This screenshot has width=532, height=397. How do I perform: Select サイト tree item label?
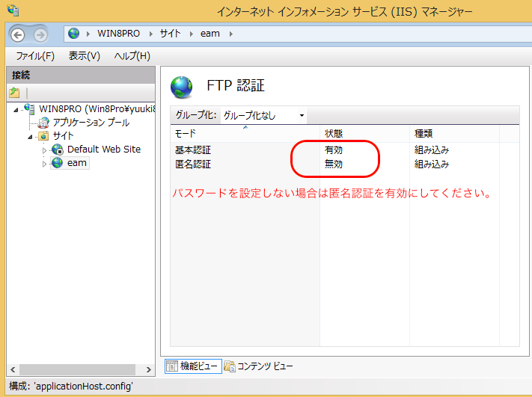pos(63,136)
